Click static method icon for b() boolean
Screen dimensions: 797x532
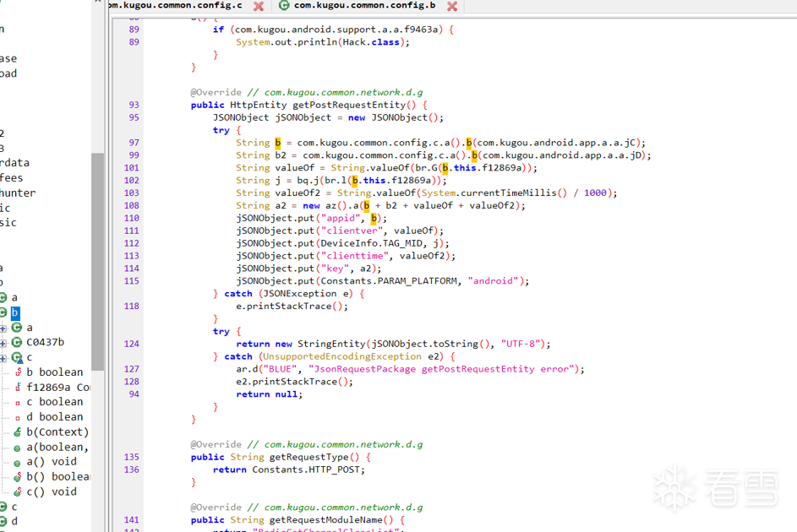coord(18,476)
